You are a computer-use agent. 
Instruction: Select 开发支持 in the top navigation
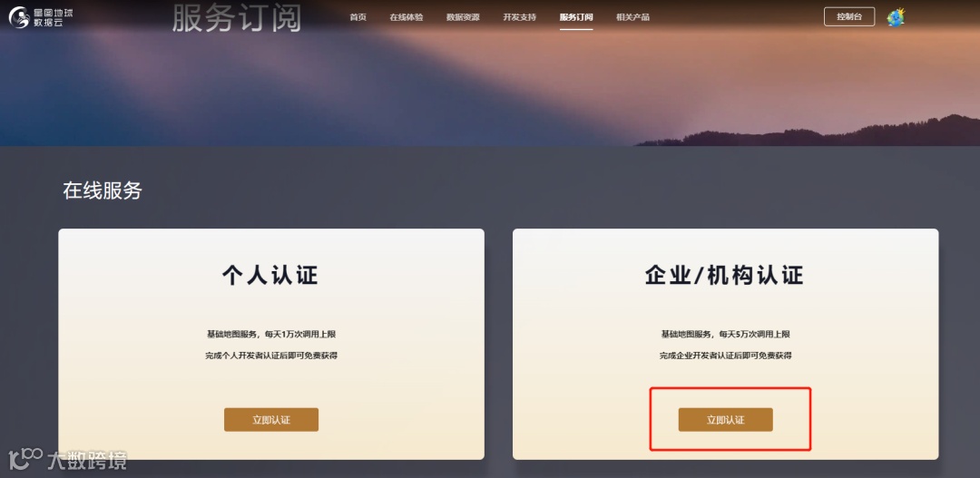[519, 17]
